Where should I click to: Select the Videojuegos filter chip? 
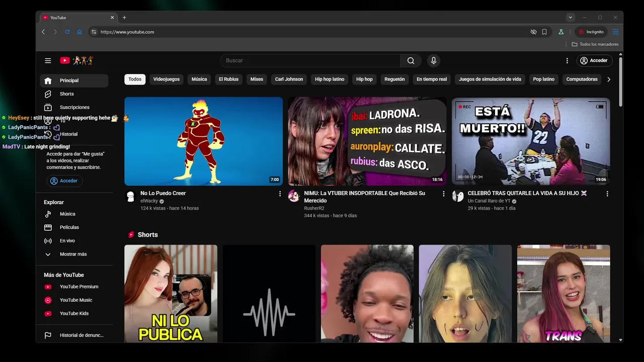(167, 79)
